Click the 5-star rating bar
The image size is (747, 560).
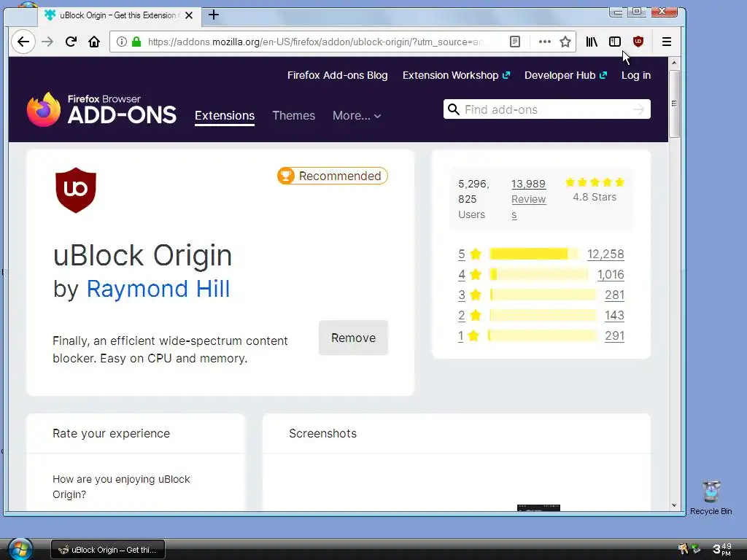(x=535, y=254)
